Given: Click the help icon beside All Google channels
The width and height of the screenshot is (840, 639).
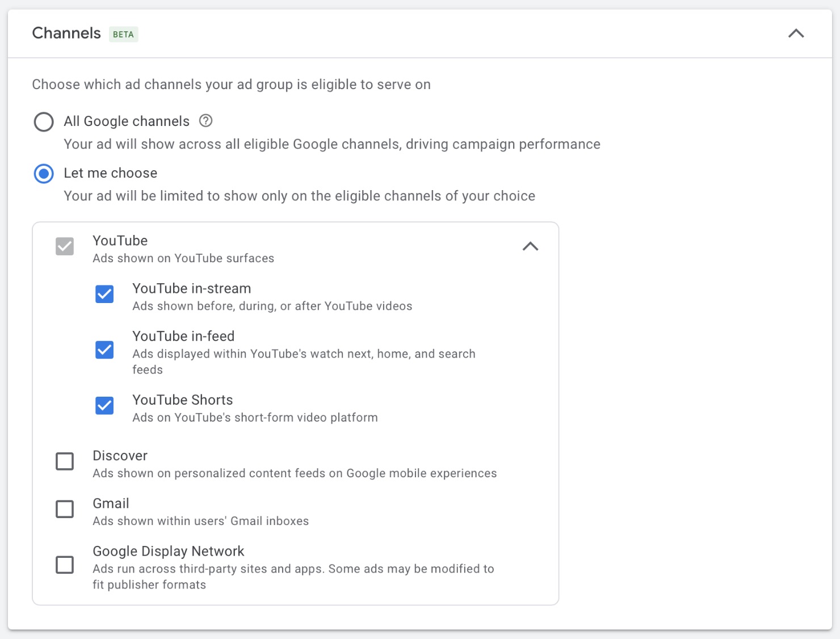Looking at the screenshot, I should point(206,121).
